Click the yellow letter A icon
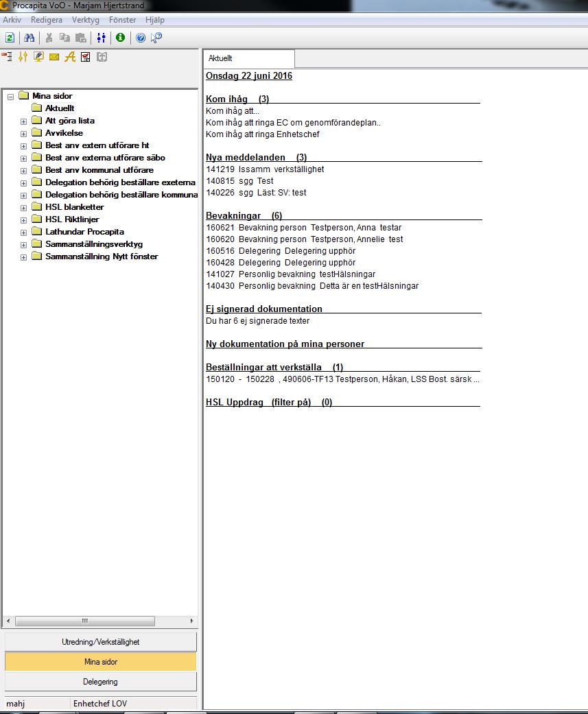Viewport: 588px width, 714px height. point(70,57)
